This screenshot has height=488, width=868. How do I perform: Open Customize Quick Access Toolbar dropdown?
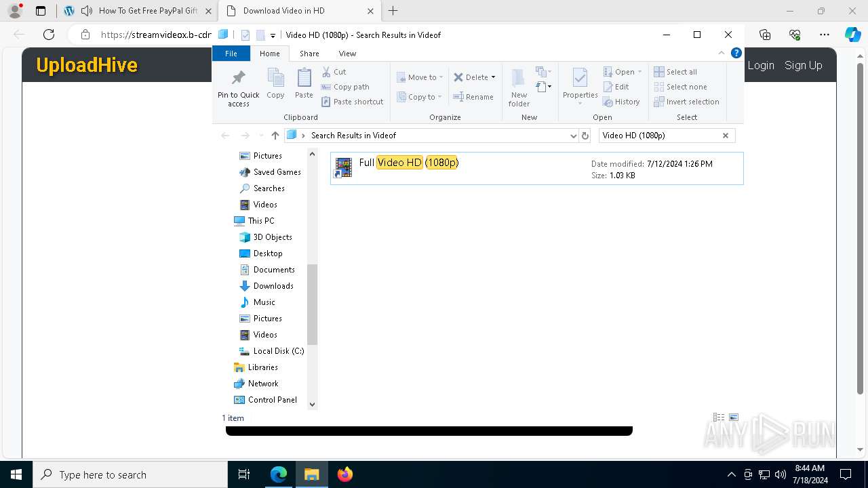(273, 35)
